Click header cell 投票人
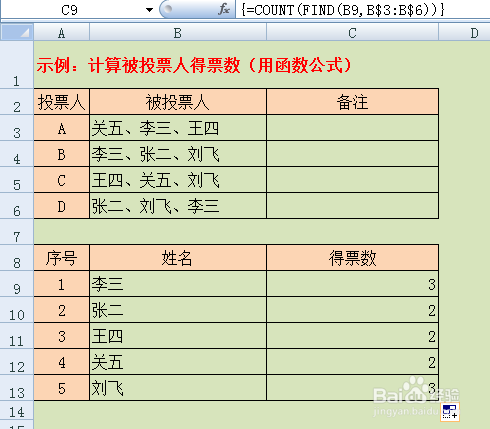Image resolution: width=490 pixels, height=429 pixels. pos(62,102)
